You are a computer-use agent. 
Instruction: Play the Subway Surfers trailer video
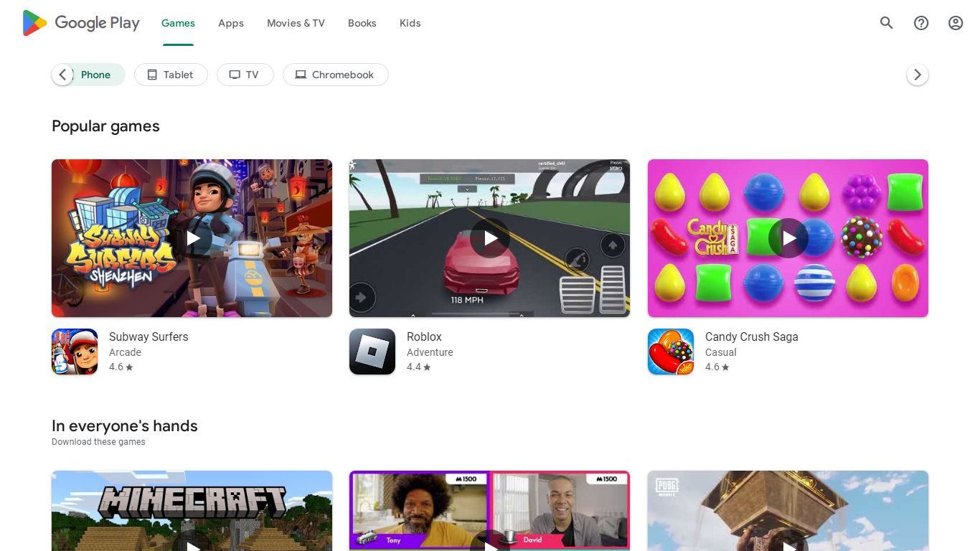click(192, 238)
